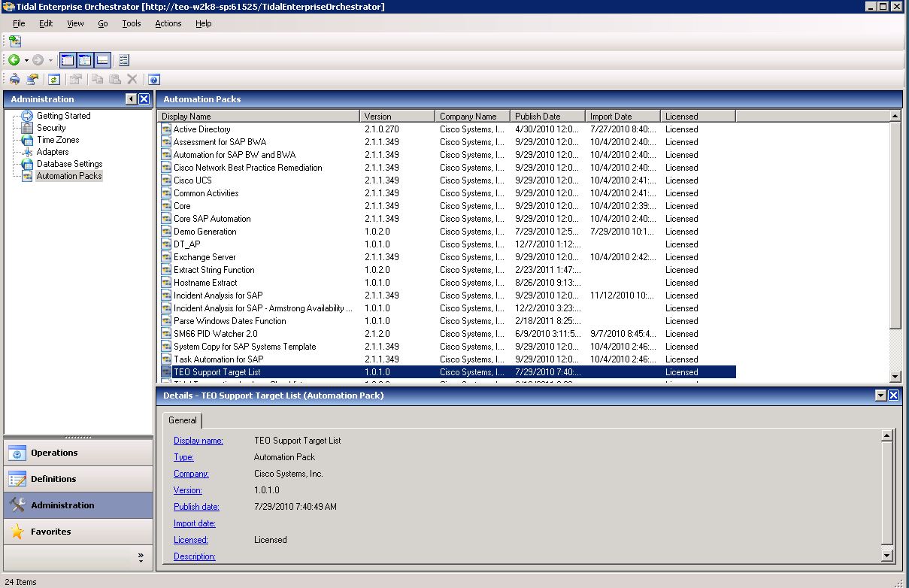Select Database Settings in the tree

[x=70, y=164]
